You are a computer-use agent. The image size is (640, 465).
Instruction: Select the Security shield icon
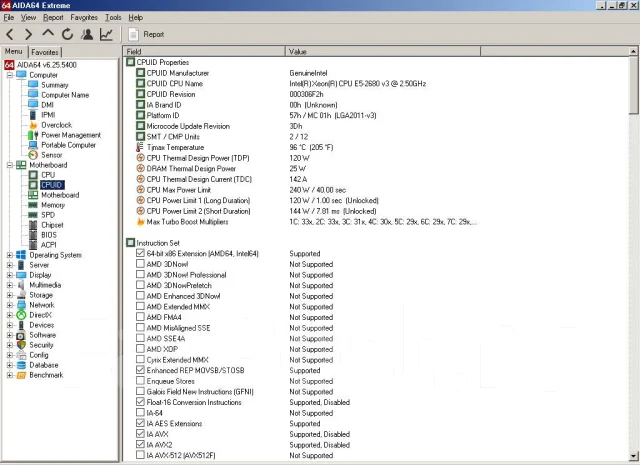tap(21, 345)
